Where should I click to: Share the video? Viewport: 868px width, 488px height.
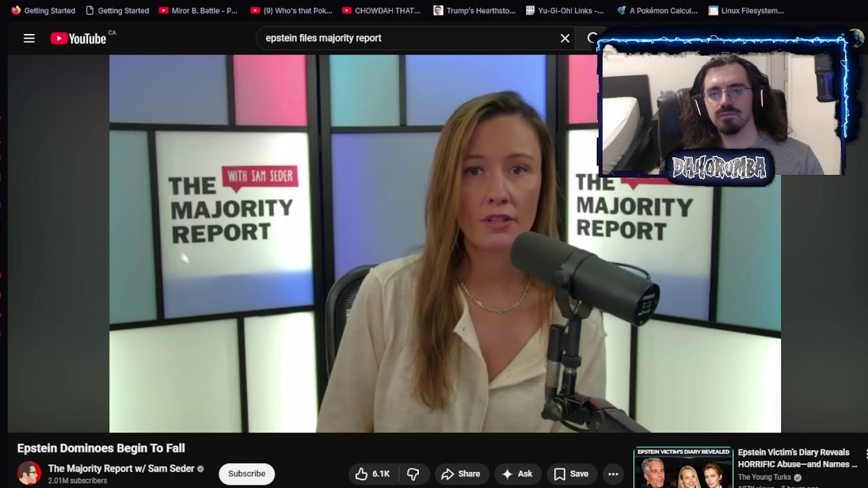click(x=460, y=474)
